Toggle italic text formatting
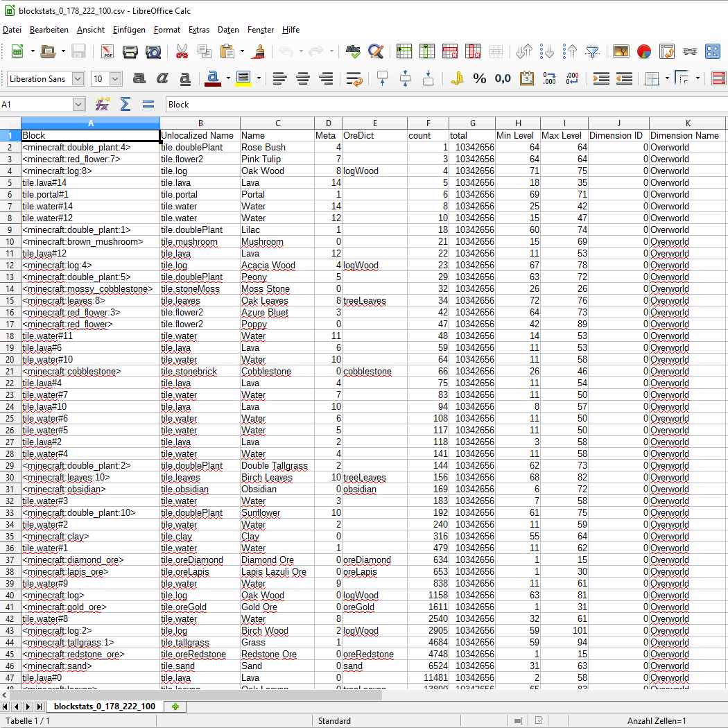 [x=162, y=79]
